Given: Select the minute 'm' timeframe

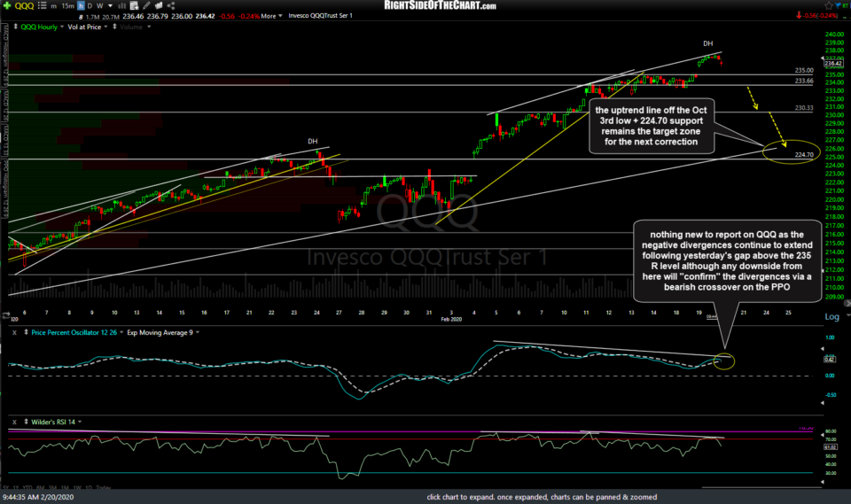Looking at the screenshot, I should (53, 6).
